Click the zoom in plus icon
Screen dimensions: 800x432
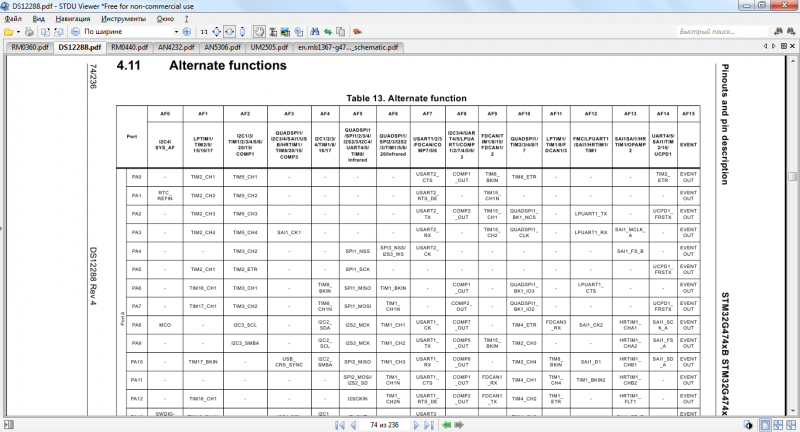coord(187,32)
